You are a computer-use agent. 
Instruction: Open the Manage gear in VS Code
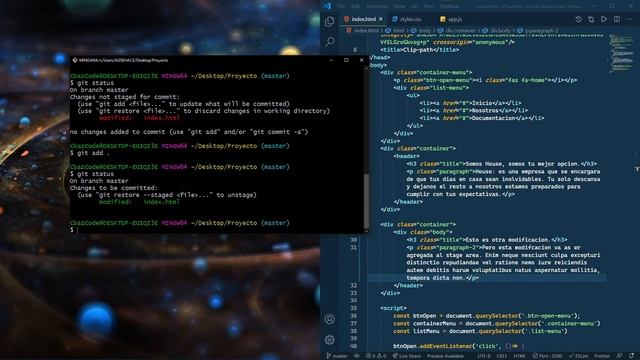tap(330, 340)
